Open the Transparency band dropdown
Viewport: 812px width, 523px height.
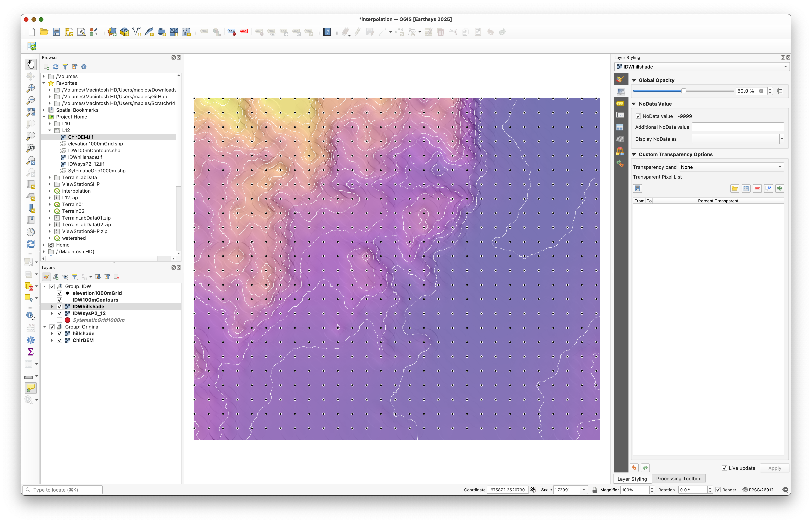[732, 167]
